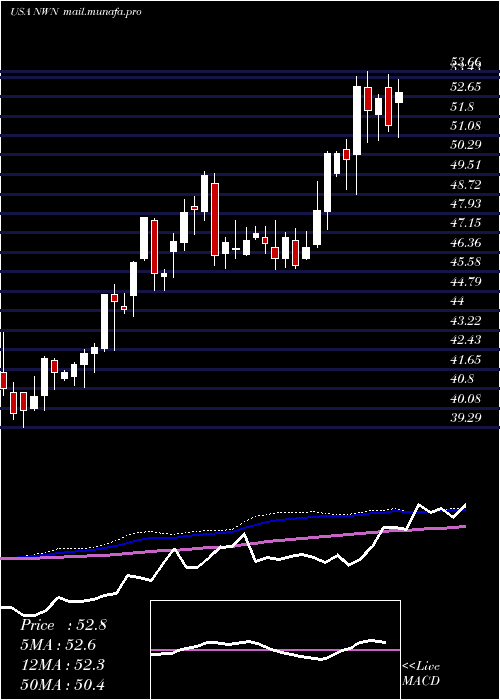Click the '50MA : 50.4' readout
The width and height of the screenshot is (500, 700).
click(x=62, y=684)
